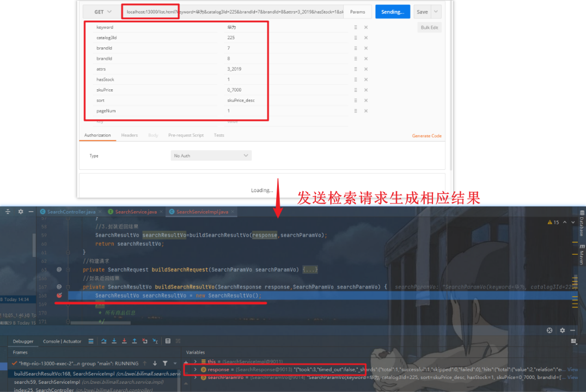Collapse the buildSearchResultVo method fold marker on line 167
Screen dimensions: 586x392
pyautogui.click(x=68, y=287)
